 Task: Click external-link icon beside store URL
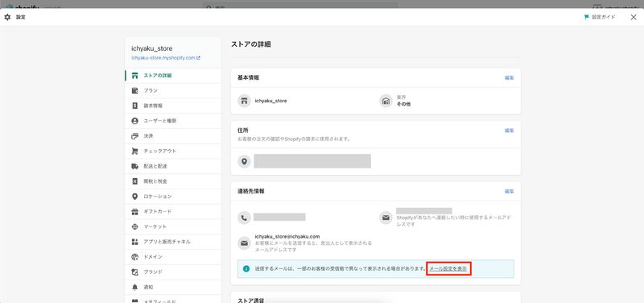coord(198,58)
